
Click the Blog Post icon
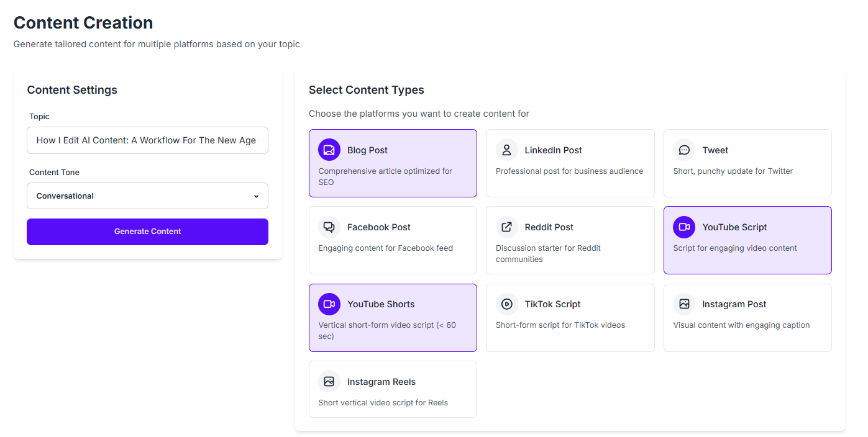click(x=329, y=150)
